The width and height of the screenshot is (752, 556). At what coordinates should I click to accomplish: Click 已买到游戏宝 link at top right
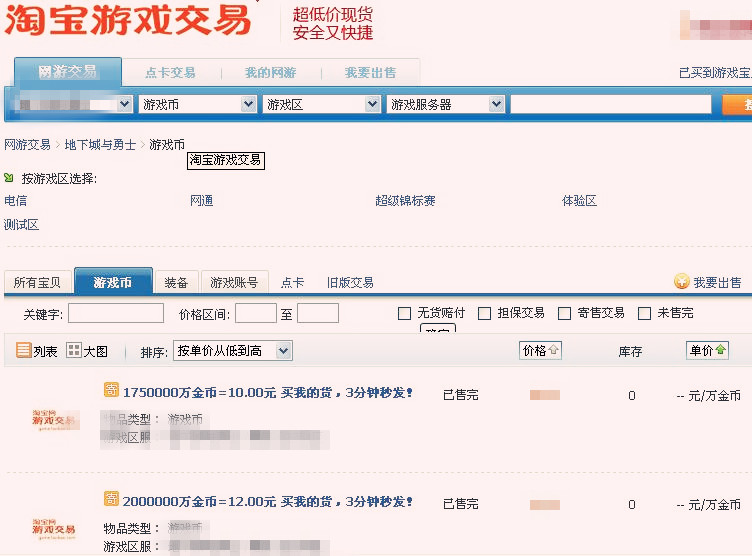click(x=715, y=73)
